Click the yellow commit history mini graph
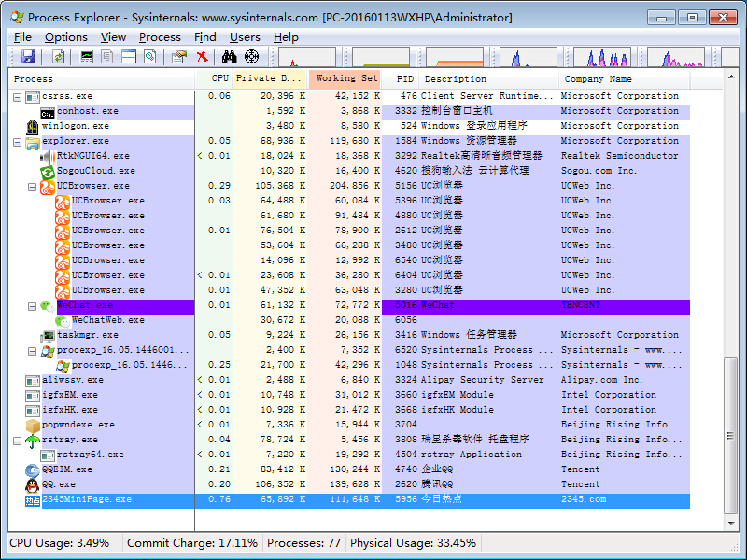This screenshot has width=747, height=560. 381,57
